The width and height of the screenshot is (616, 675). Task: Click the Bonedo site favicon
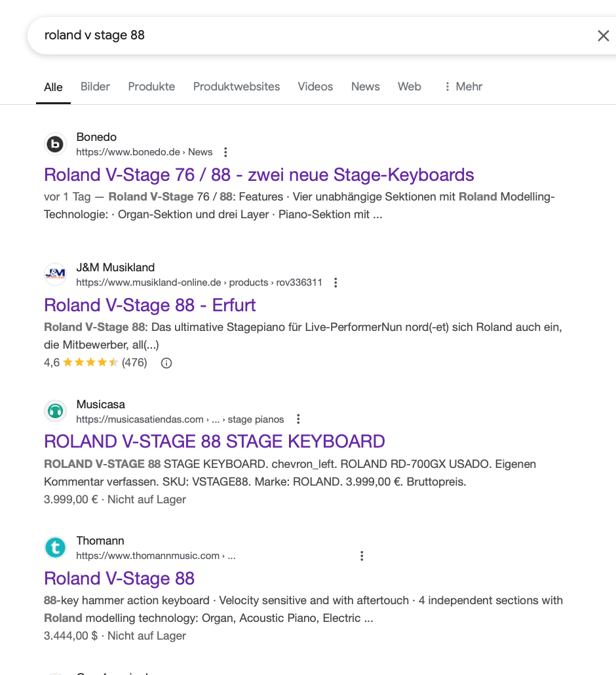[x=55, y=144]
